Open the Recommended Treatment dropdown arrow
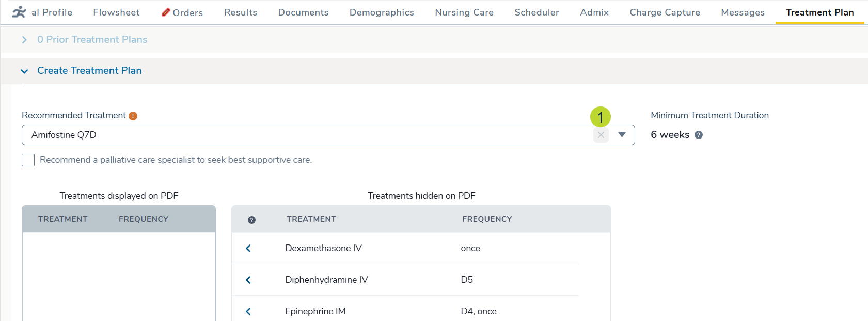 pos(622,135)
